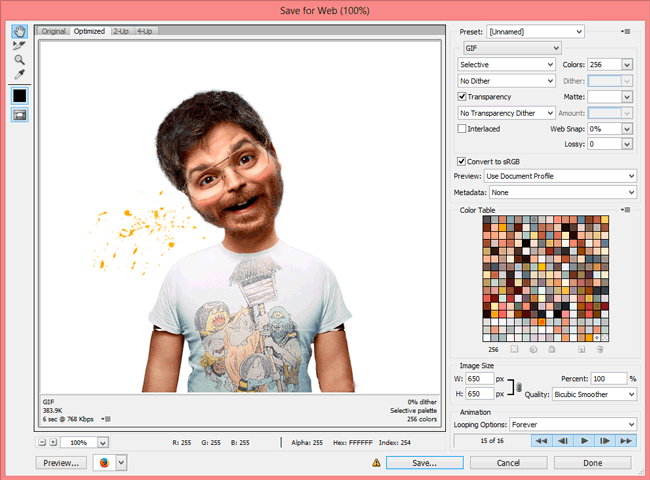Open the Quality Bicubic Smoother dropdown
The width and height of the screenshot is (650, 480).
click(x=594, y=394)
